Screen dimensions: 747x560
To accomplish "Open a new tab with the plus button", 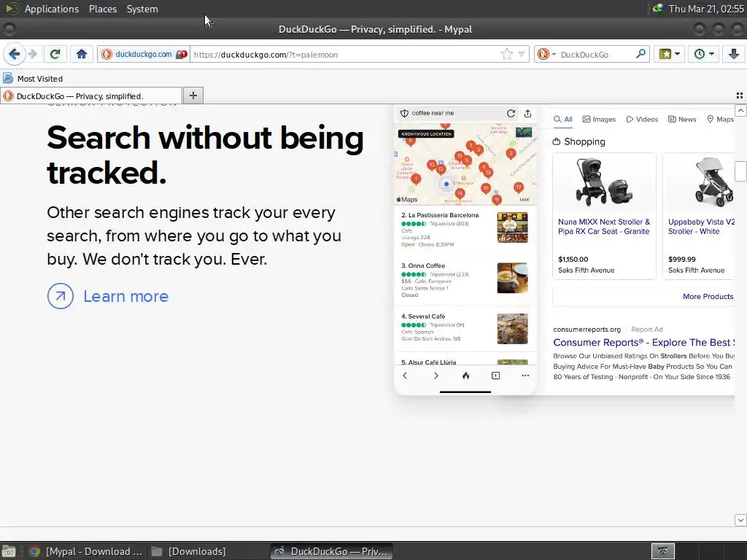I will pos(193,96).
